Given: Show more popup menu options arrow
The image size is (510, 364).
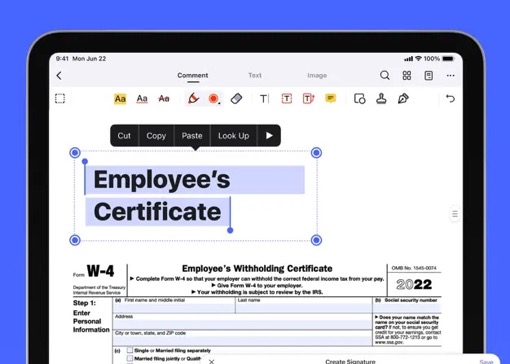Looking at the screenshot, I should [269, 136].
